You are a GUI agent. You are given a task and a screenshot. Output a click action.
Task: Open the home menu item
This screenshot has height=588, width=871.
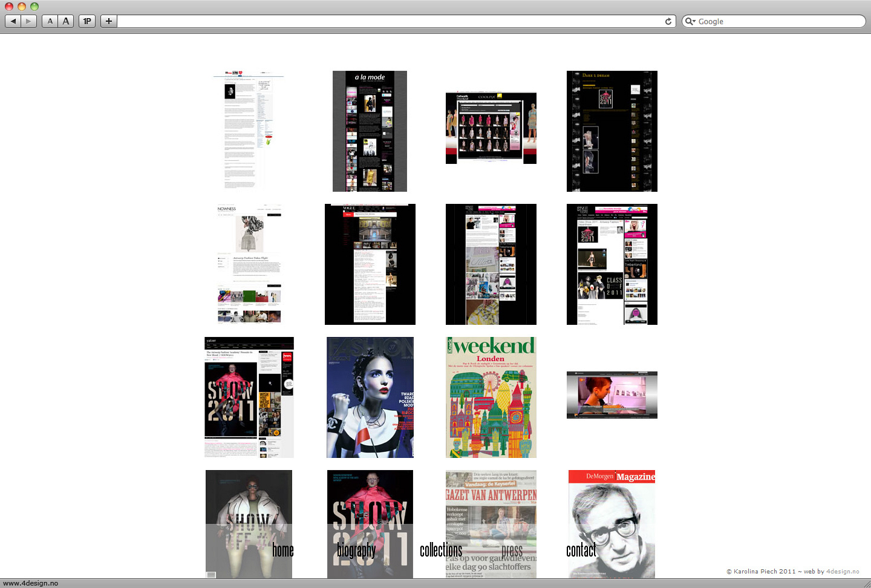(282, 550)
